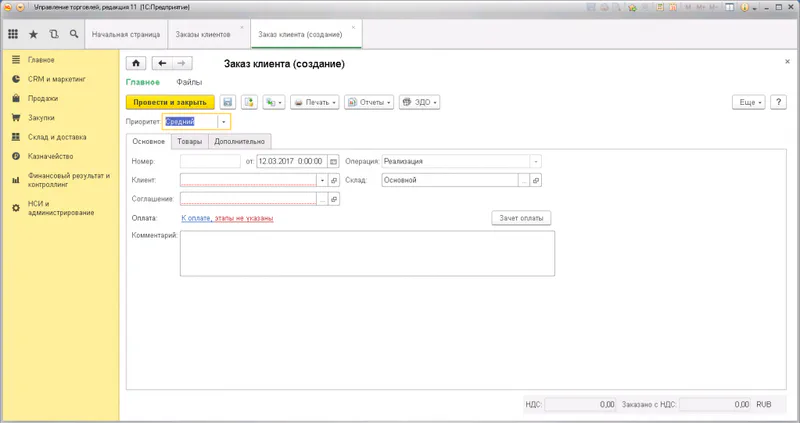Switch to the Товары tab
The width and height of the screenshot is (800, 423).
pos(189,142)
